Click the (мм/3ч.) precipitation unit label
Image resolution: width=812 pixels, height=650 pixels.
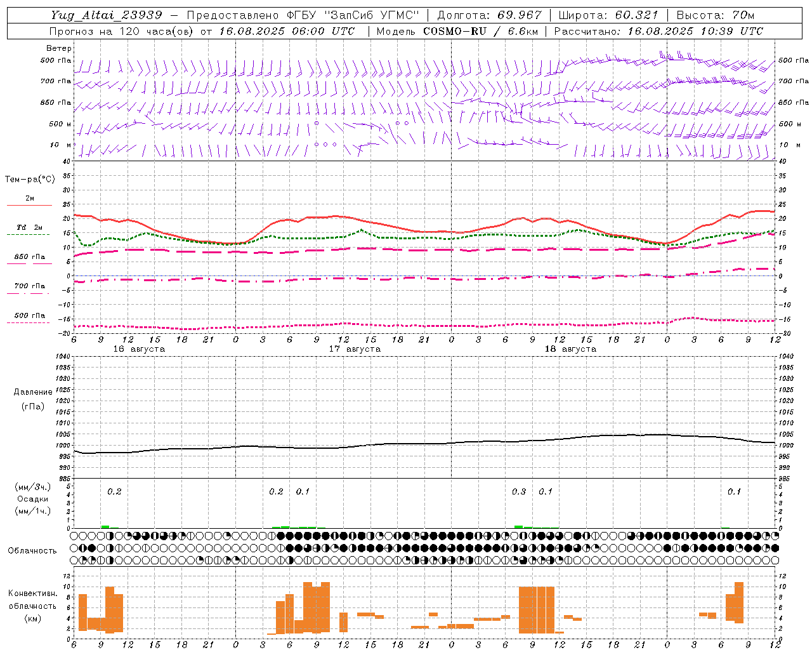[x=33, y=487]
